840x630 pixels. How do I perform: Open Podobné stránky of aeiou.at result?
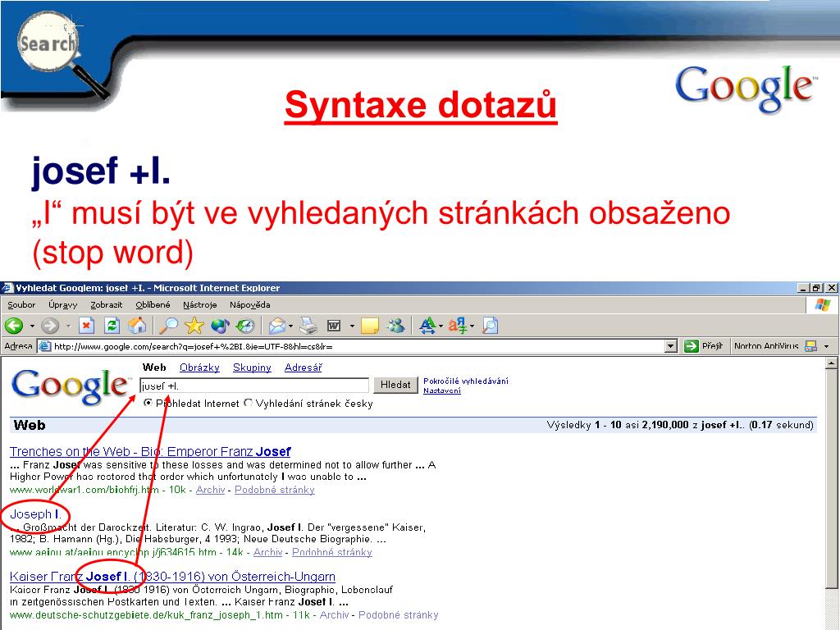coord(331,552)
